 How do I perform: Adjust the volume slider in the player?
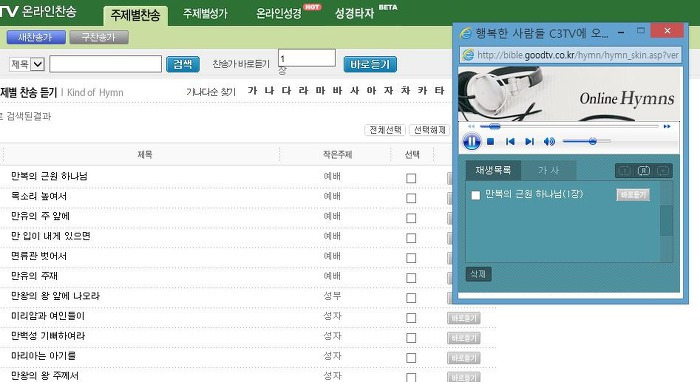pyautogui.click(x=587, y=141)
